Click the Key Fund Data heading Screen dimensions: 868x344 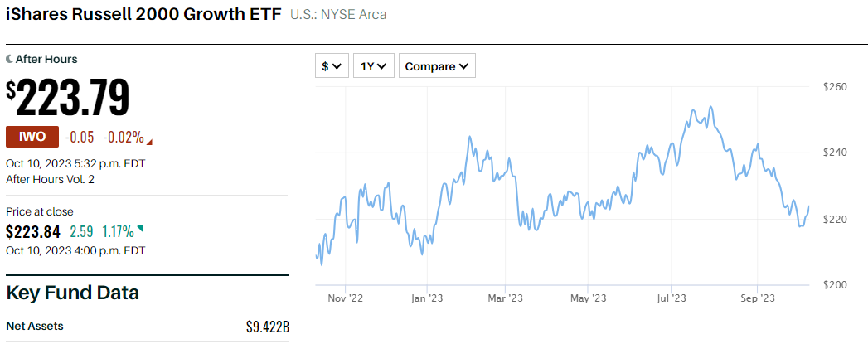coord(72,293)
